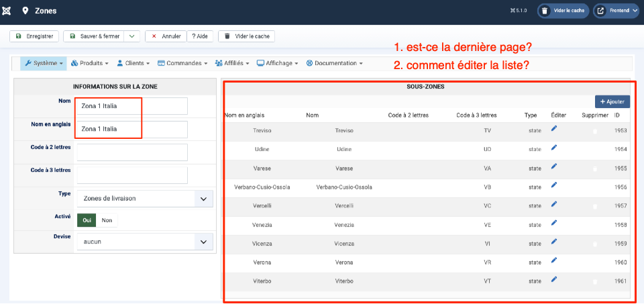Tick the Supprimer checkbox for Verbano-Cusio-Ossola

(x=595, y=188)
